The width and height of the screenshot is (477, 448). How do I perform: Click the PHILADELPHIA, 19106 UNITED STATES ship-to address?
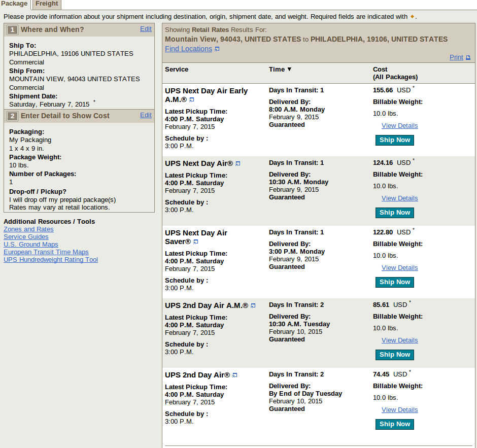pyautogui.click(x=71, y=54)
